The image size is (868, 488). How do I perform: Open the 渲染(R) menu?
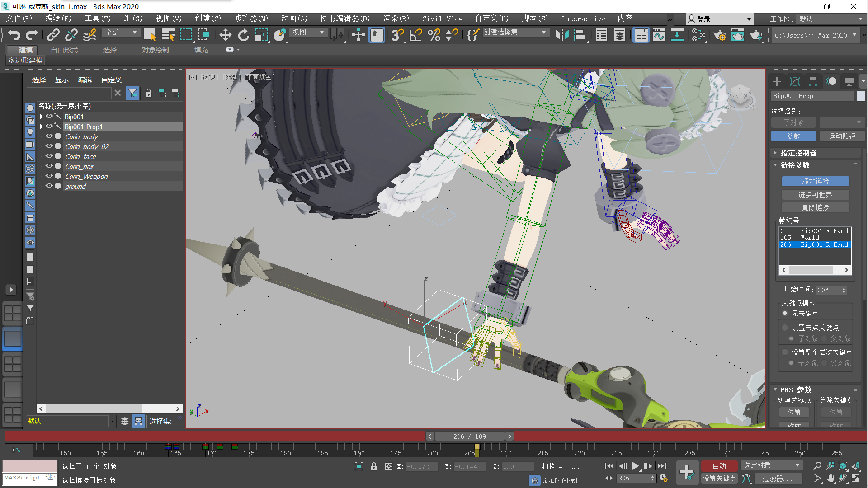(x=396, y=19)
